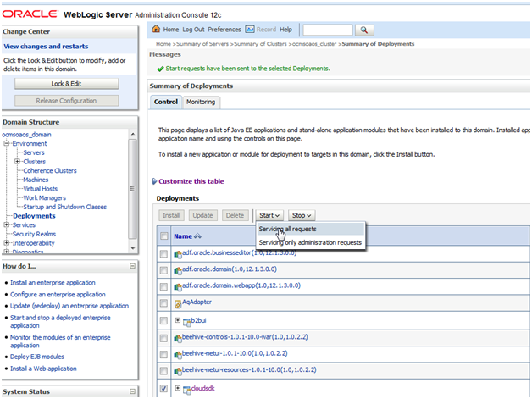Check the beehive-netui-1.0.1-10.0 checkbox
This screenshot has width=532, height=399.
[163, 355]
